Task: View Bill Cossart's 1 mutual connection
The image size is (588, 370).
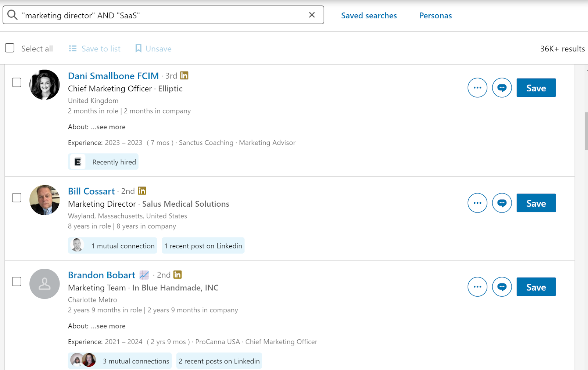Action: coord(112,246)
